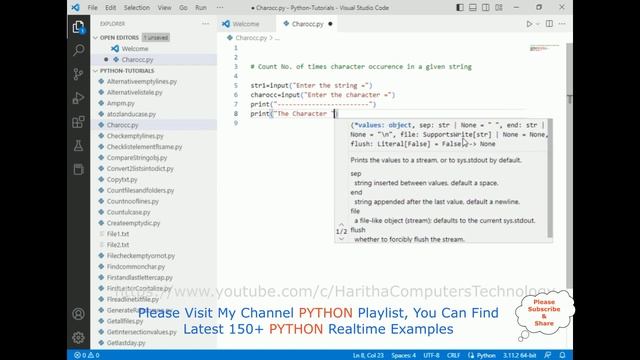Toggle the Secondary Side Bar layout icon
This screenshot has width=640, height=360.
click(486, 7)
